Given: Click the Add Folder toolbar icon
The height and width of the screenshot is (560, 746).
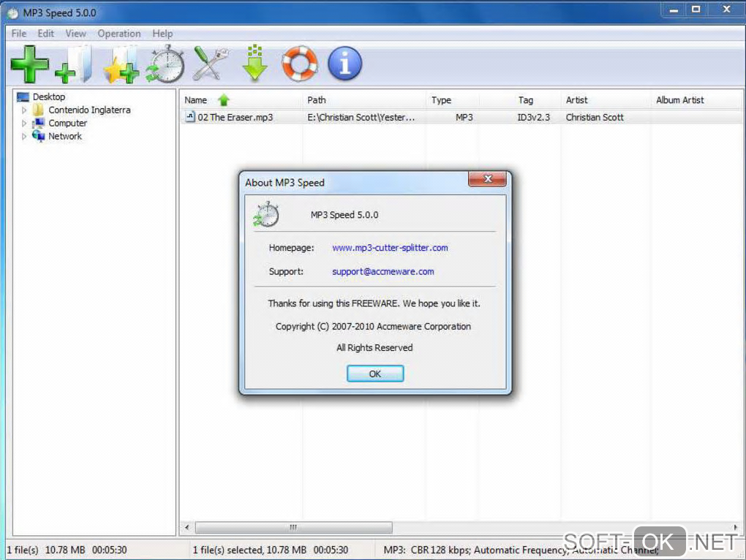Looking at the screenshot, I should 74,64.
